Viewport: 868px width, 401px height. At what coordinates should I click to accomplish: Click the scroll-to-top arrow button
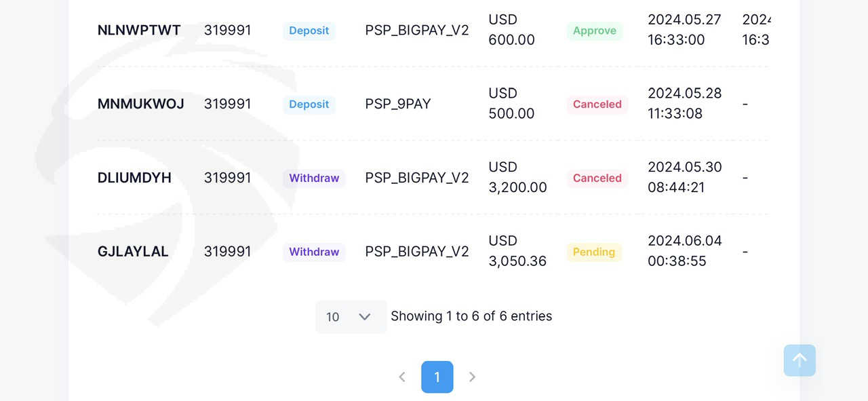800,360
